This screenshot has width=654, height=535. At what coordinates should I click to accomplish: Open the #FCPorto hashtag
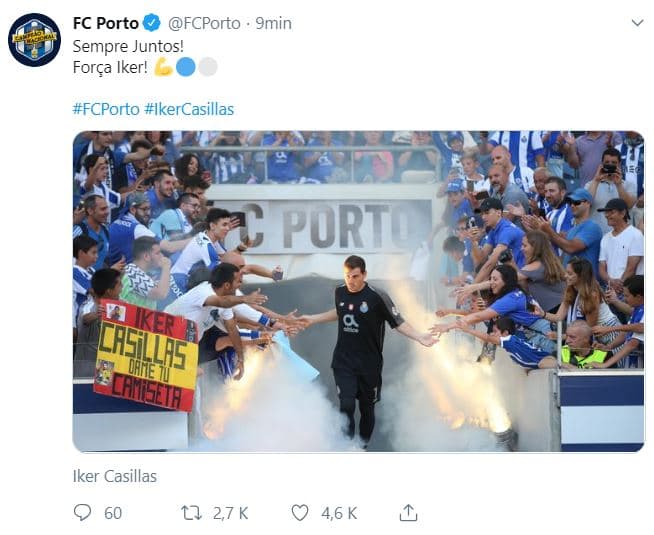click(x=105, y=108)
